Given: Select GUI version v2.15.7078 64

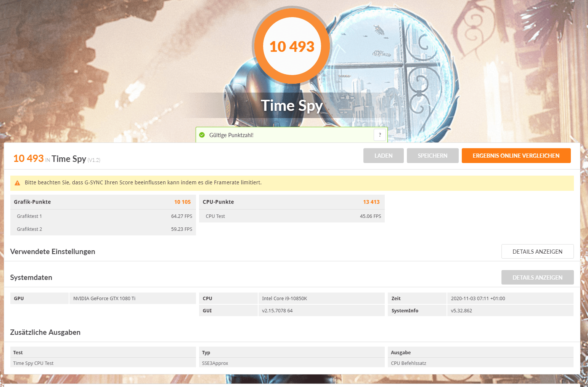Looking at the screenshot, I should [277, 310].
